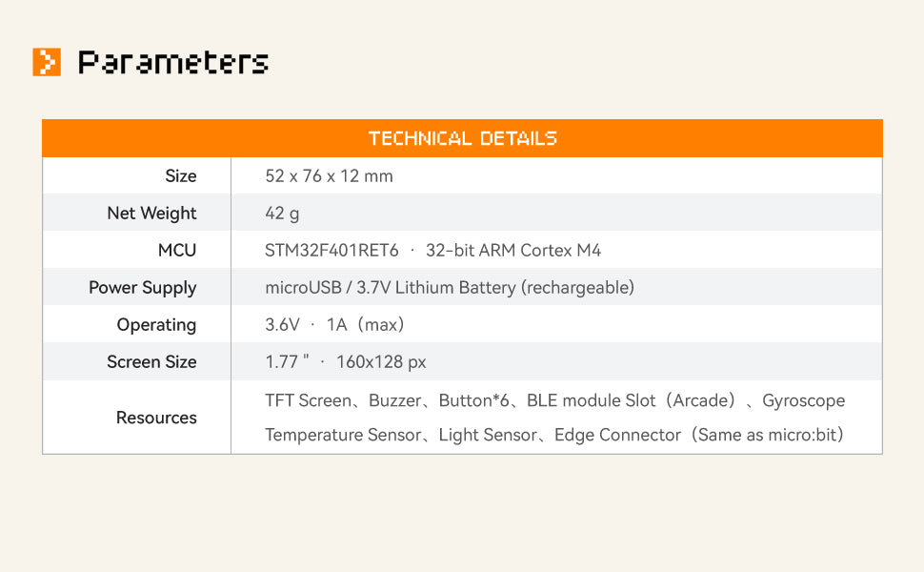Click the Power Supply label
Image resolution: width=924 pixels, height=572 pixels.
click(142, 288)
